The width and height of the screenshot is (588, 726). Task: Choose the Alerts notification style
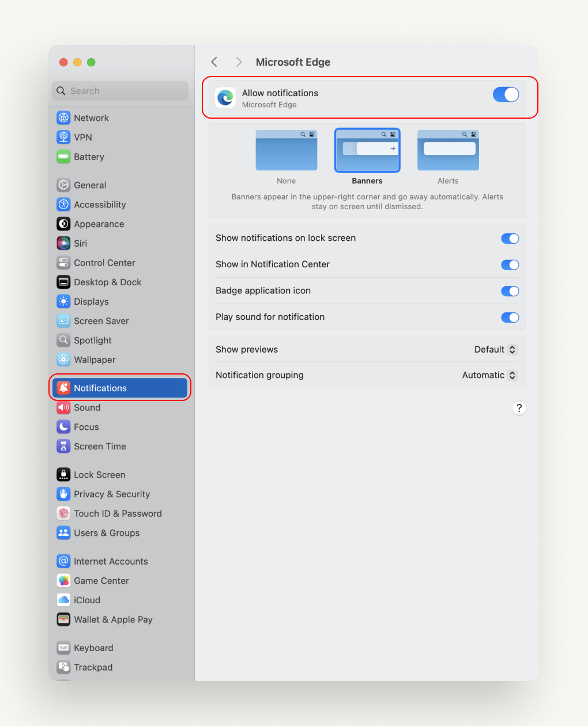[448, 150]
